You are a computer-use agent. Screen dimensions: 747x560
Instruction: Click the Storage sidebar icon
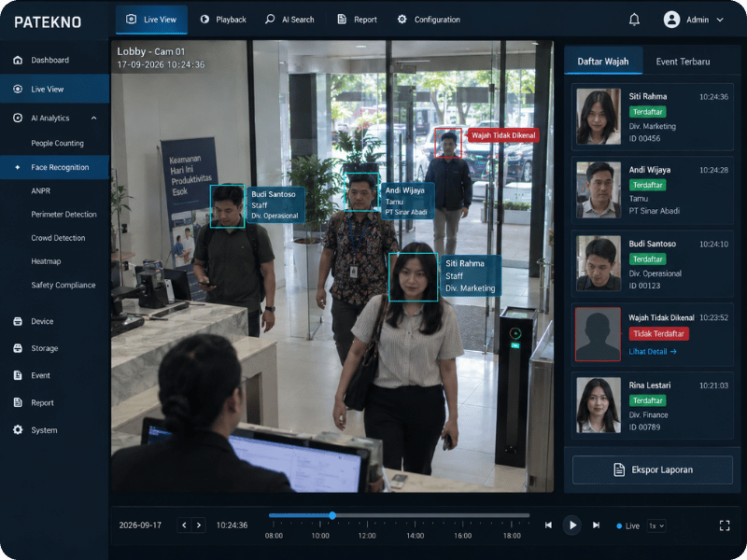(18, 348)
